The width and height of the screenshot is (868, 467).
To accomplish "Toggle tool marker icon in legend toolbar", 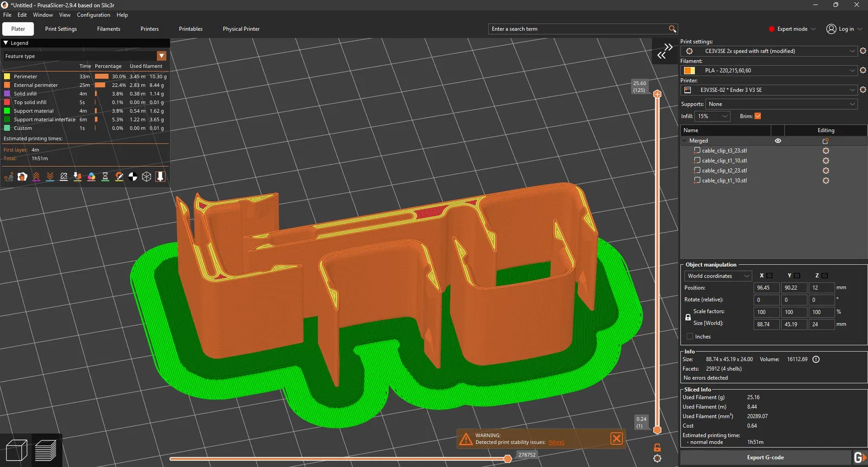I will (x=161, y=176).
